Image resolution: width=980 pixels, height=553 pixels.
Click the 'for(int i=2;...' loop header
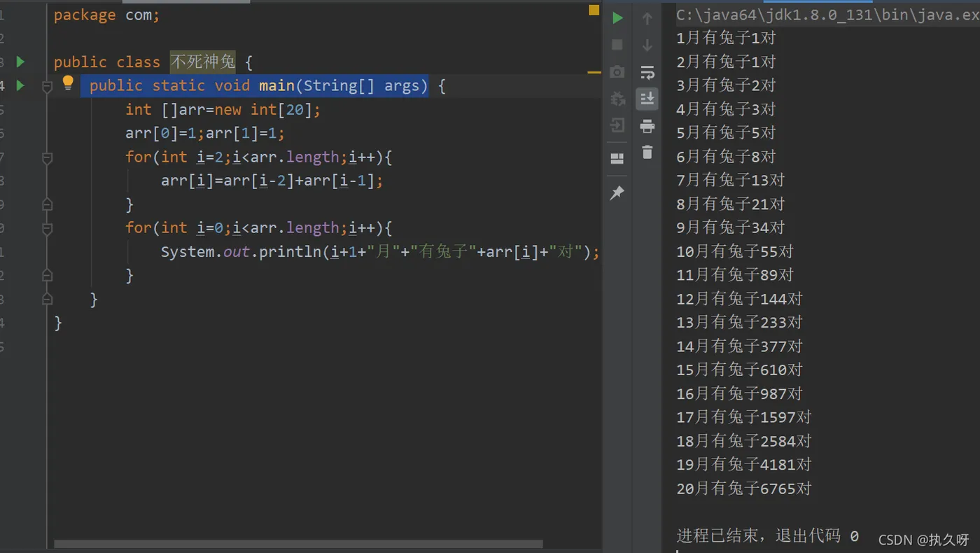point(259,157)
